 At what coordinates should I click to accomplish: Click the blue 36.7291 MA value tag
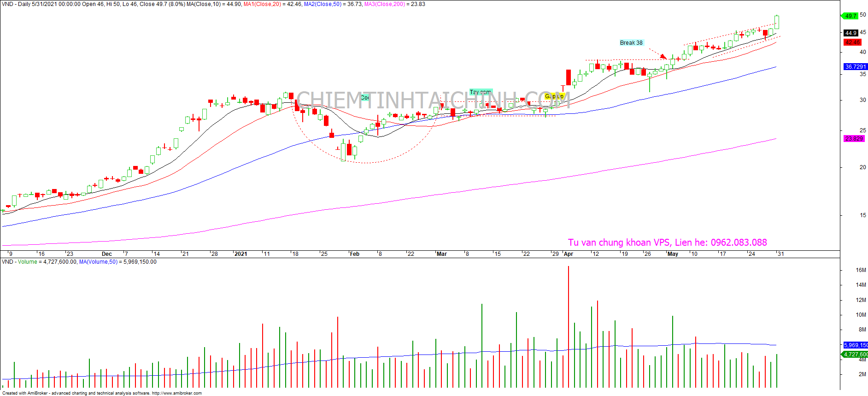(x=855, y=67)
